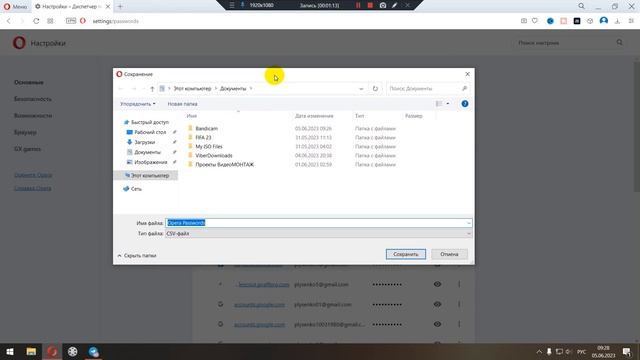Expand chevron after Документы in path
Viewport: 640px width, 360px height.
pyautogui.click(x=251, y=89)
